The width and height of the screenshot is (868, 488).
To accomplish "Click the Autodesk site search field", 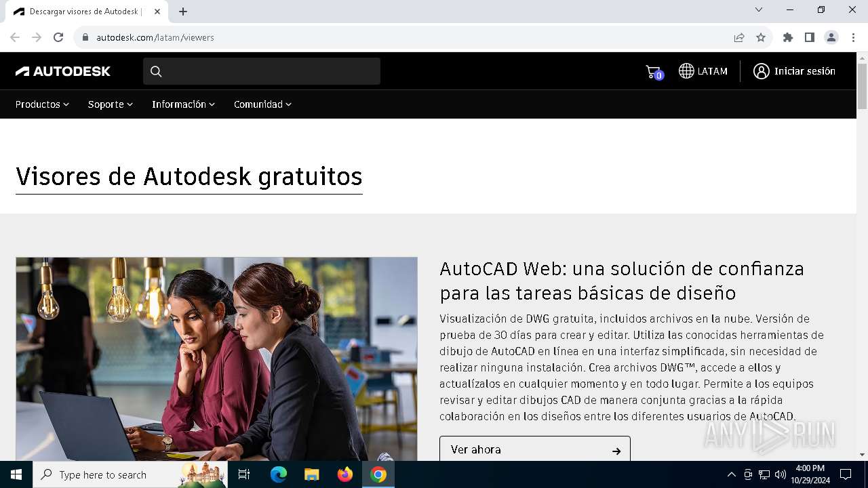I will tap(262, 71).
